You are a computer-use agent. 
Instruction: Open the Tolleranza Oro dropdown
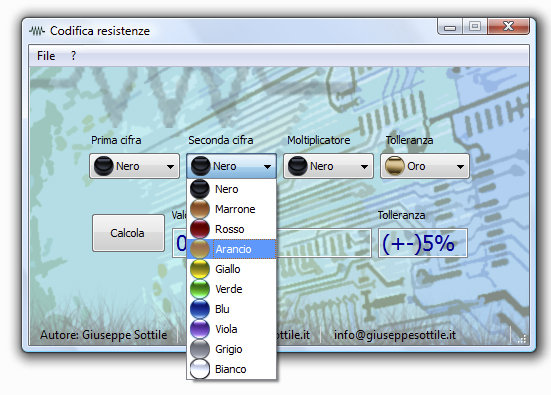425,166
